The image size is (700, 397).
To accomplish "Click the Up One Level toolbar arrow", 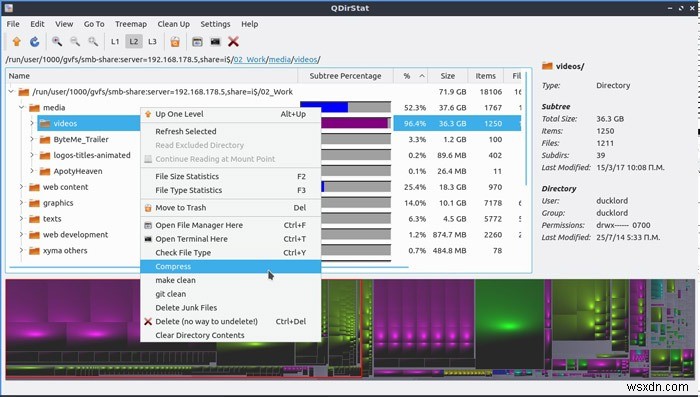I will 17,42.
